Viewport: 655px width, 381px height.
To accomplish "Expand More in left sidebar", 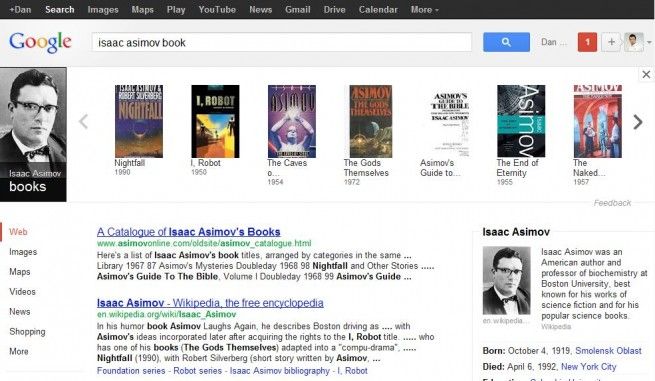I will [19, 351].
